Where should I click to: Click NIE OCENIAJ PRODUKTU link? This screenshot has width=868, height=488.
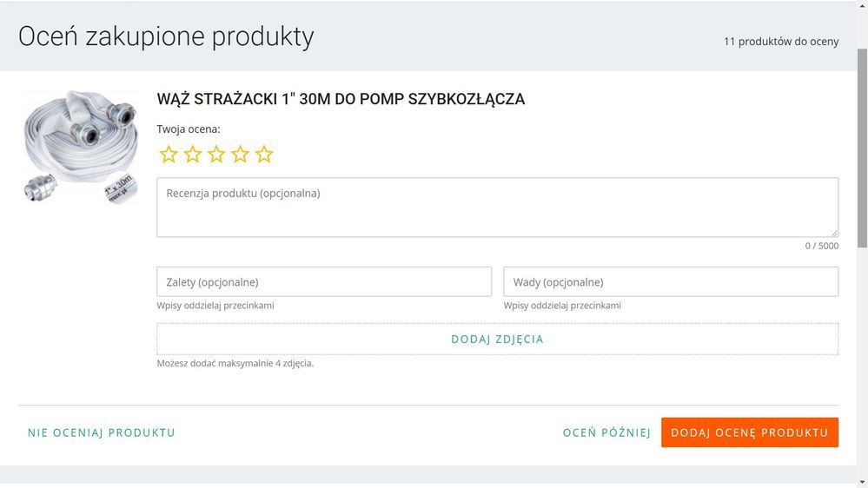click(102, 432)
